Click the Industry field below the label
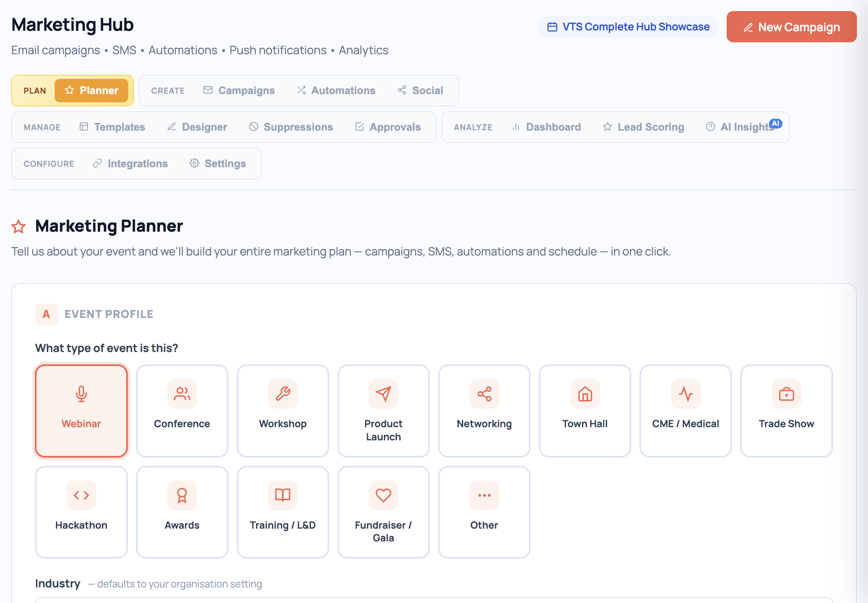Screen dimensions: 868x603 (x=434, y=600)
